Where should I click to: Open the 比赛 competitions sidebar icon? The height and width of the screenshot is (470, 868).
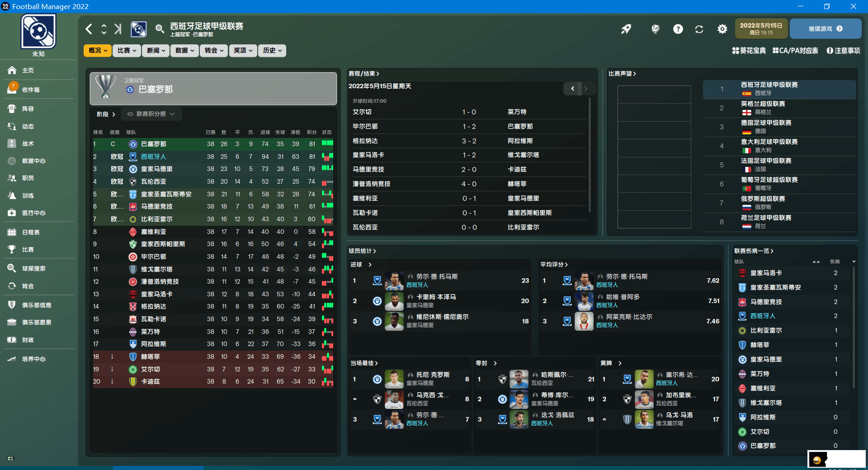click(x=12, y=249)
